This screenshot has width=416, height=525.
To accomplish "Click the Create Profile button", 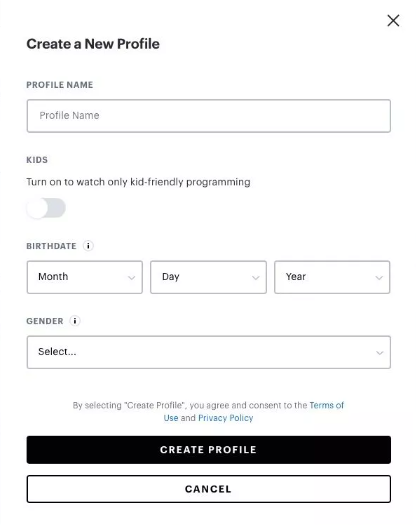I will point(209,450).
